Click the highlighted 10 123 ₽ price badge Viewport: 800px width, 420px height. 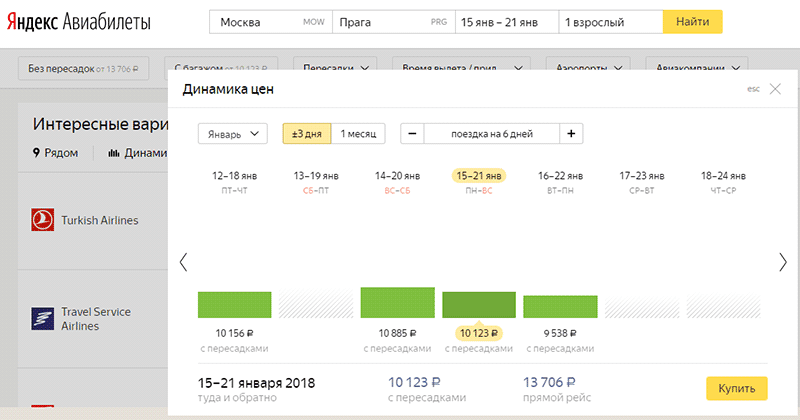479,333
